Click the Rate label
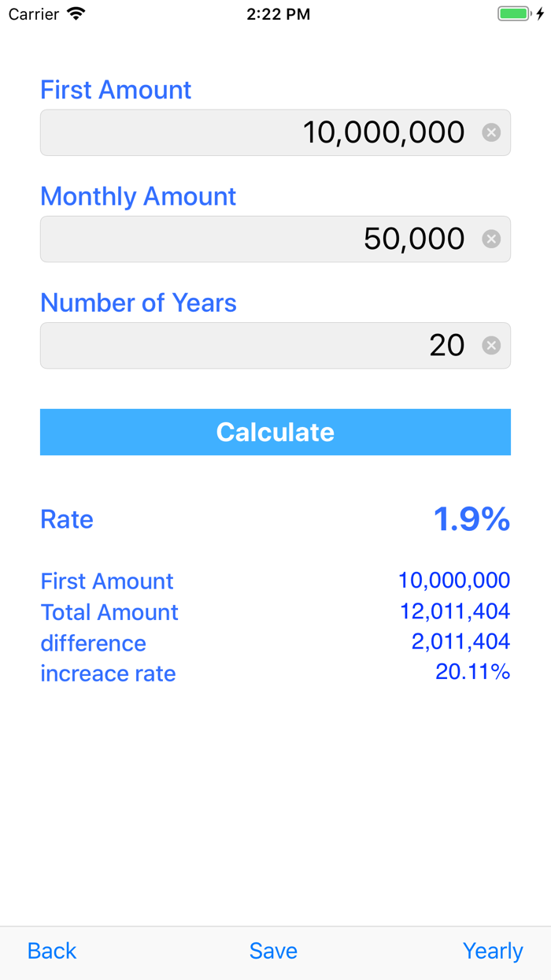 click(66, 519)
